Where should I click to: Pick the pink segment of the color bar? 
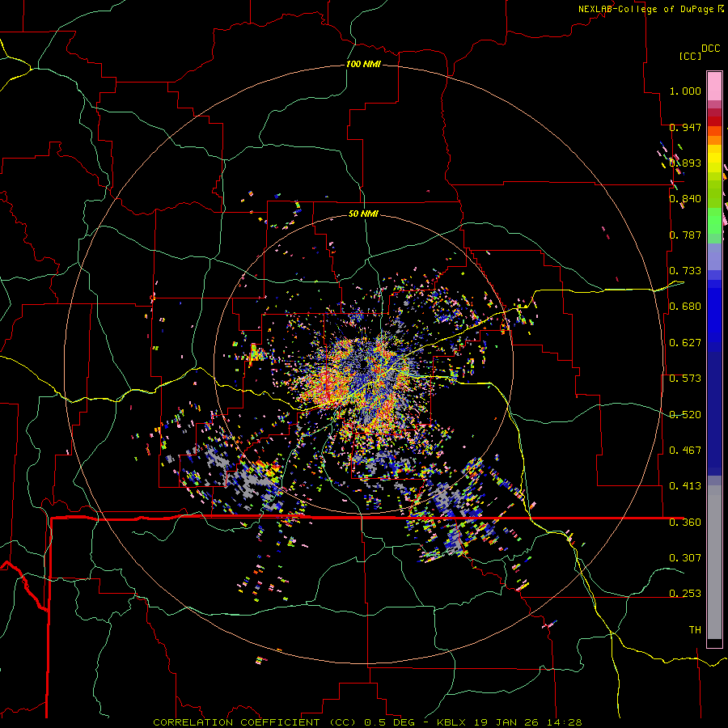(x=714, y=87)
